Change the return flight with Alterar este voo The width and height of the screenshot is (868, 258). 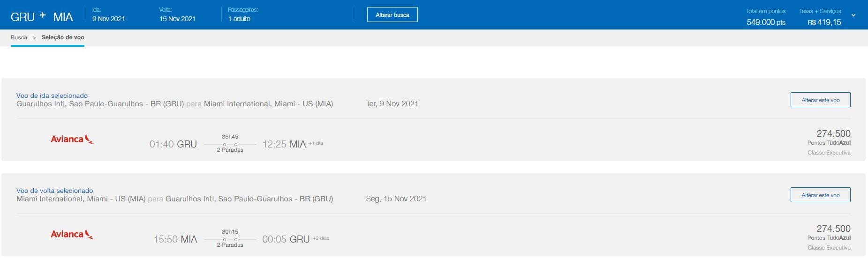[820, 195]
